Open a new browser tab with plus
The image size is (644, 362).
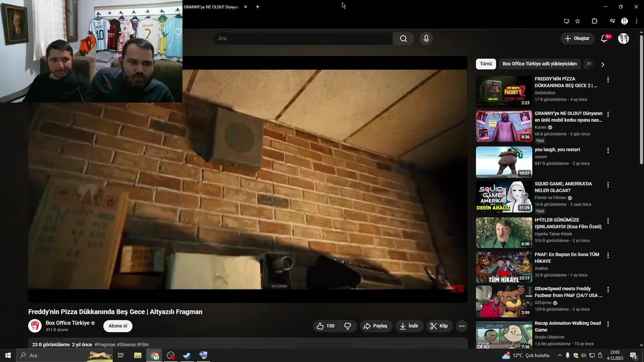pyautogui.click(x=258, y=7)
